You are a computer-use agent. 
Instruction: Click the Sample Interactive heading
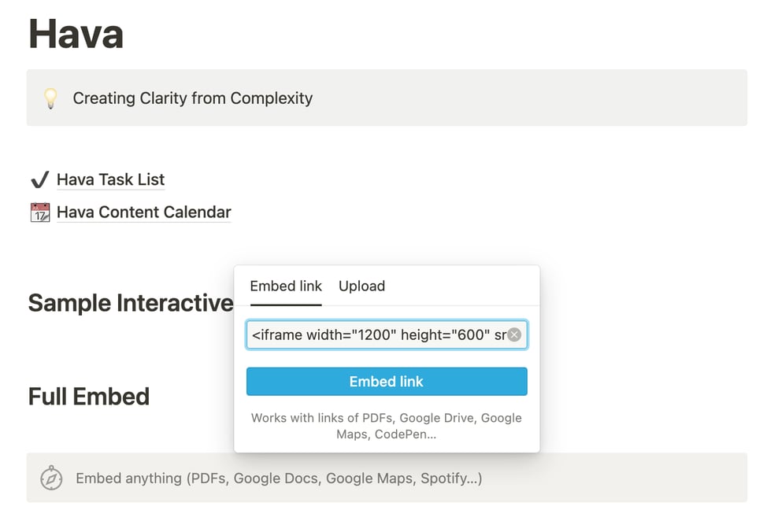[130, 302]
